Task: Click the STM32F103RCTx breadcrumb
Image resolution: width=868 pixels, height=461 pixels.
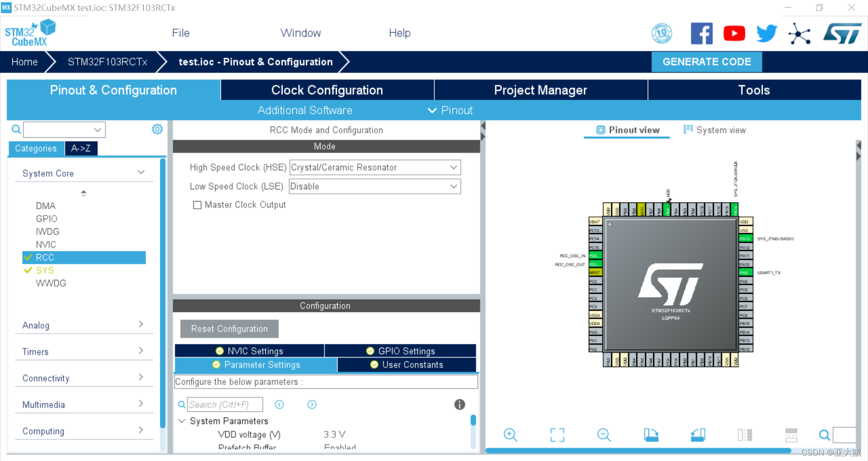Action: click(108, 62)
